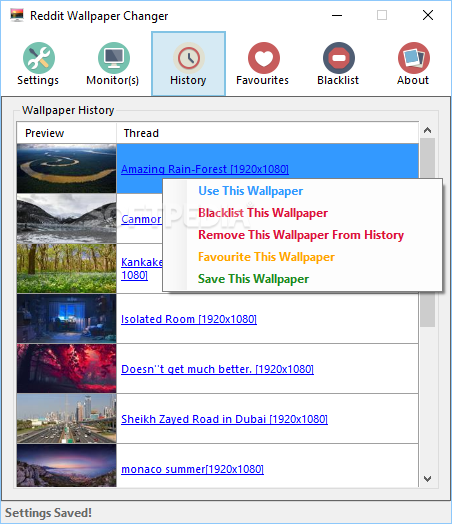Select the rain-forest river thumbnail

[x=66, y=168]
